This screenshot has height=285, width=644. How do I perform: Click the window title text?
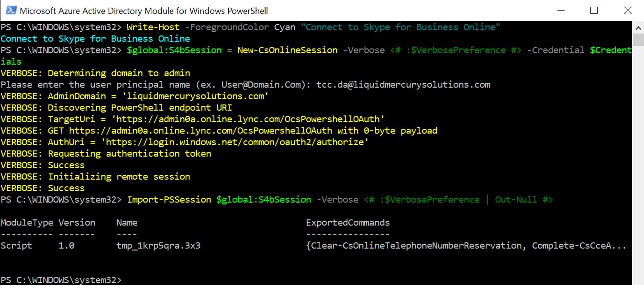coord(144,11)
